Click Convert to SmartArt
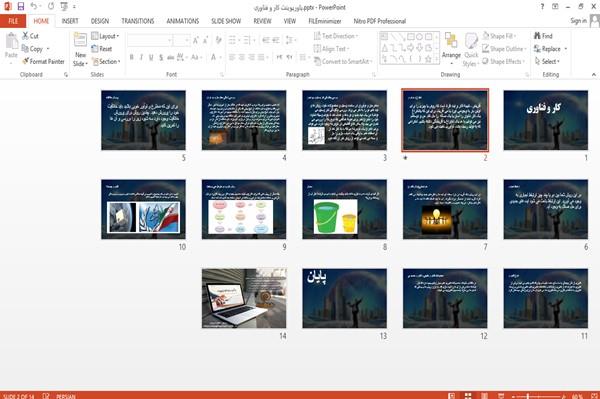600x399 pixels. tap(342, 61)
